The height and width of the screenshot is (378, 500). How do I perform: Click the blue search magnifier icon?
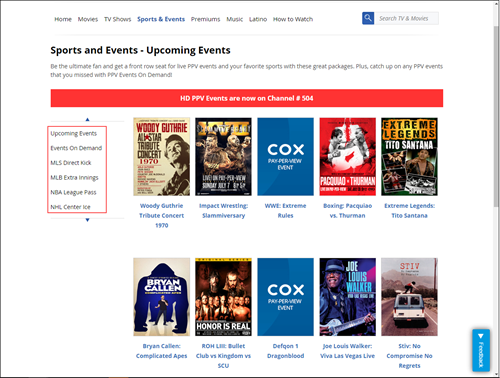click(x=368, y=18)
